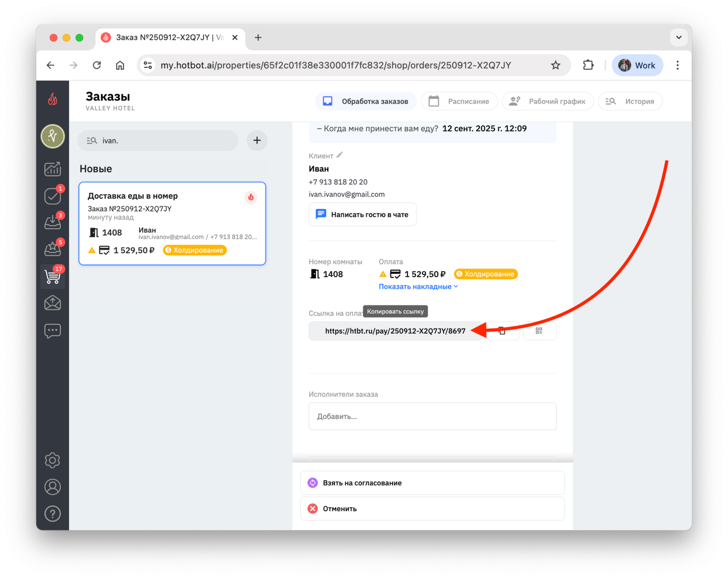The height and width of the screenshot is (578, 728).
Task: Click Написать гостю в чате button
Action: (363, 214)
